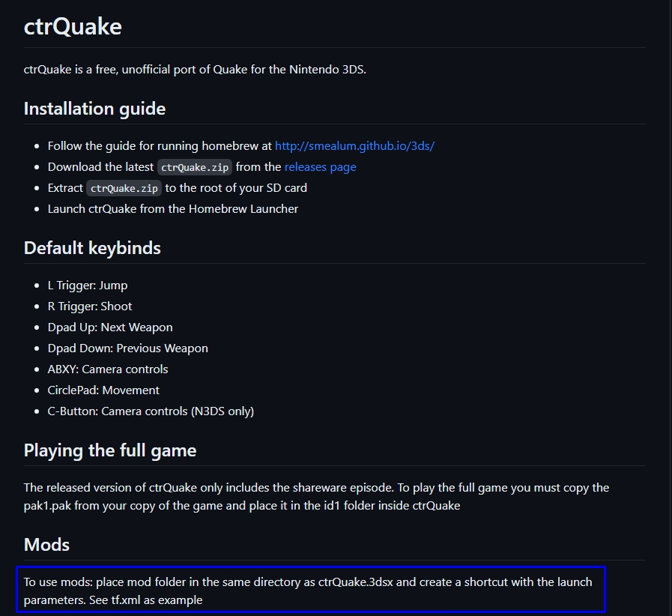Click the CirclePad: Movement list item

[103, 390]
